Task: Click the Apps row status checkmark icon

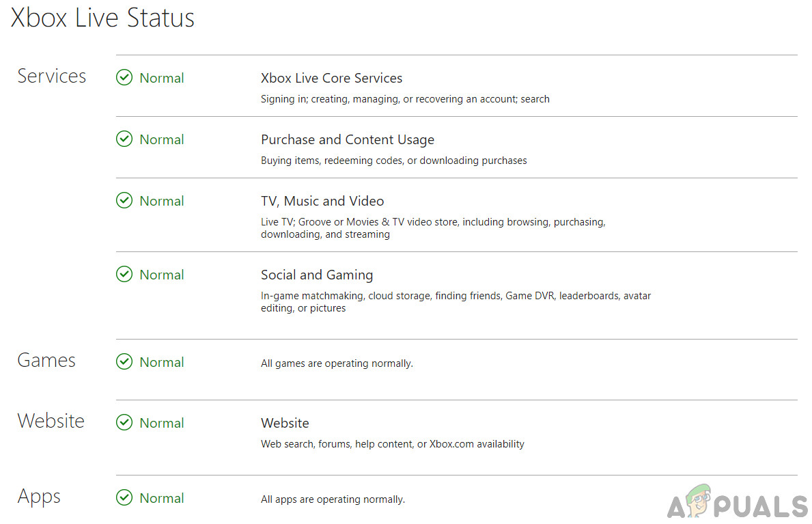Action: [124, 498]
